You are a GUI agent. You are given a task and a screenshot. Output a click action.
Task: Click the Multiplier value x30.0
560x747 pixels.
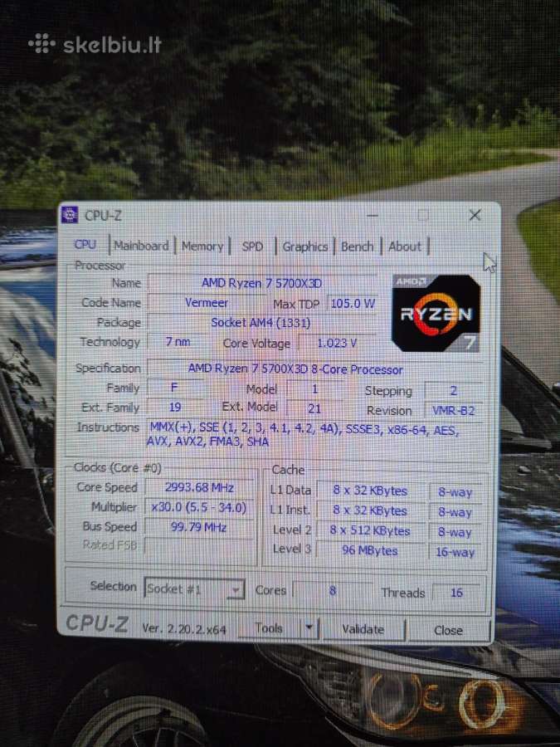(x=199, y=507)
